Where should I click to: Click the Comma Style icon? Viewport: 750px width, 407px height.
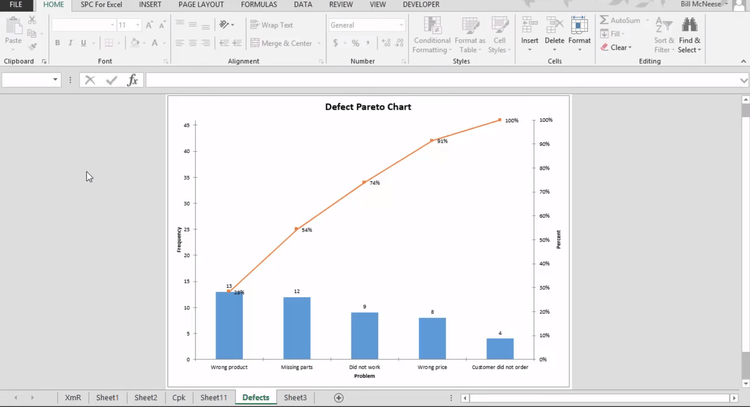point(368,43)
